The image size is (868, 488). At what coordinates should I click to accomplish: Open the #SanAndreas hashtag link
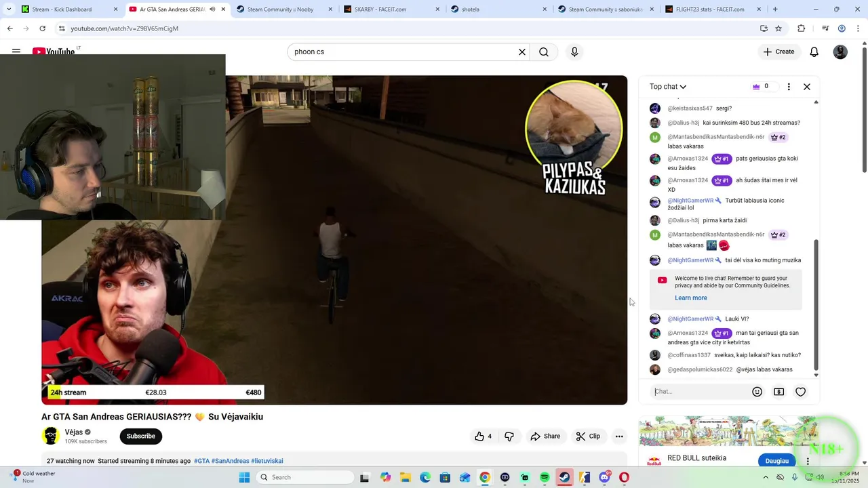[x=231, y=461]
